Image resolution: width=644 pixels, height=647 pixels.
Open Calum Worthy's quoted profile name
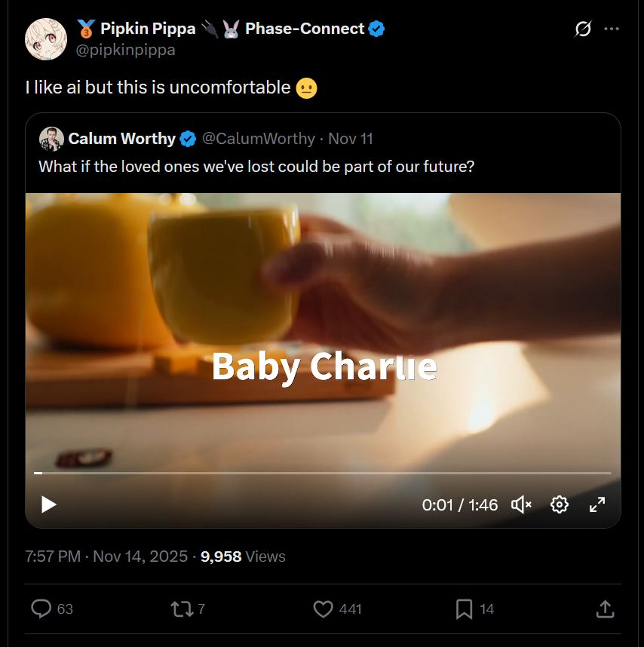pos(121,139)
